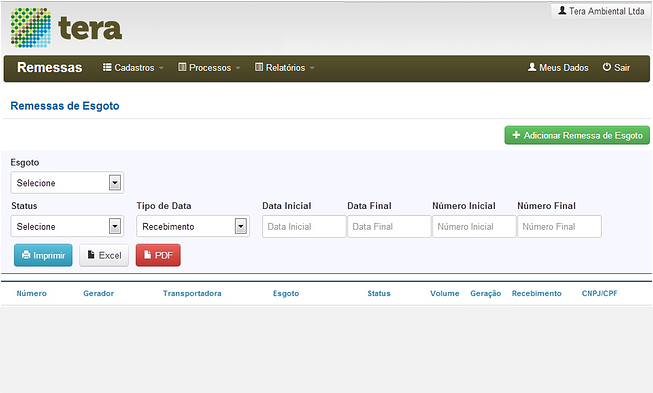Click the Número Inicial input field
Image resolution: width=653 pixels, height=393 pixels.
tap(474, 226)
